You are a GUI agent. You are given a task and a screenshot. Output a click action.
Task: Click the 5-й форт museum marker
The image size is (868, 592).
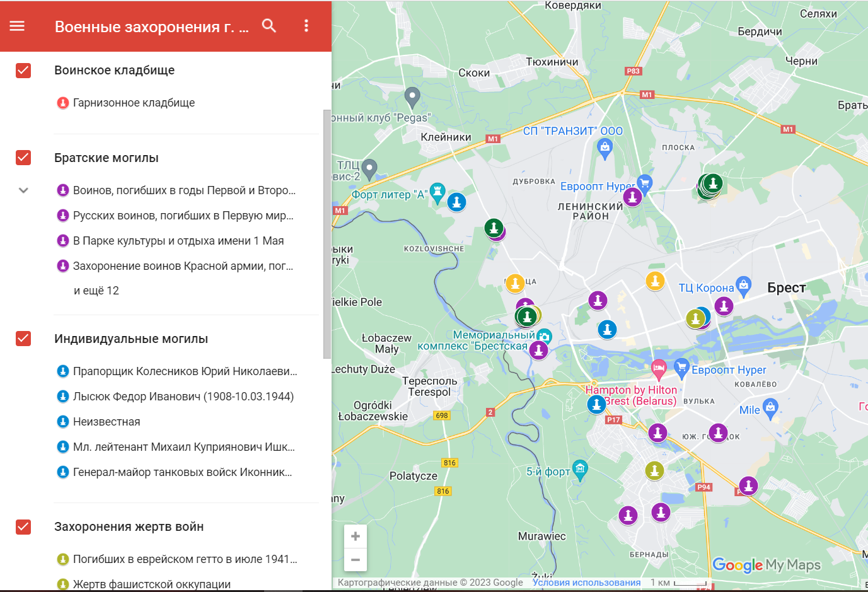click(580, 468)
